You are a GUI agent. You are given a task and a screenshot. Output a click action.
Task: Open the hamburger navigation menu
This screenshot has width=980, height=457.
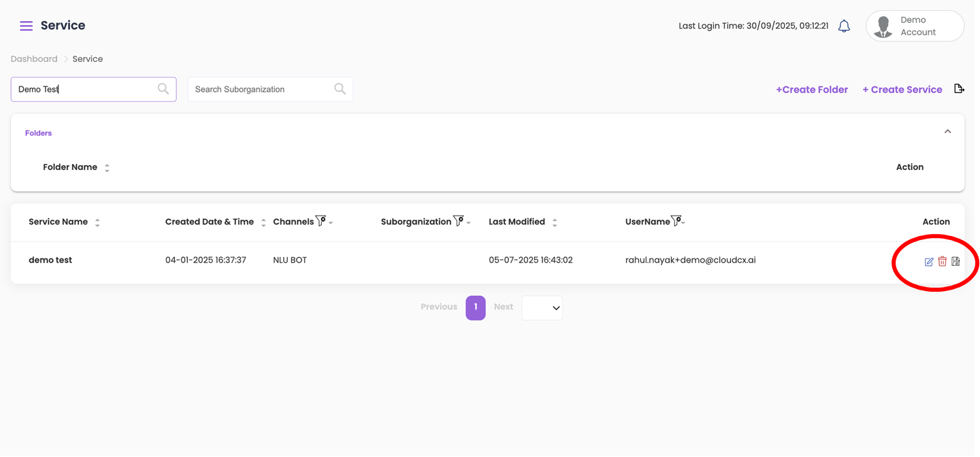[26, 26]
